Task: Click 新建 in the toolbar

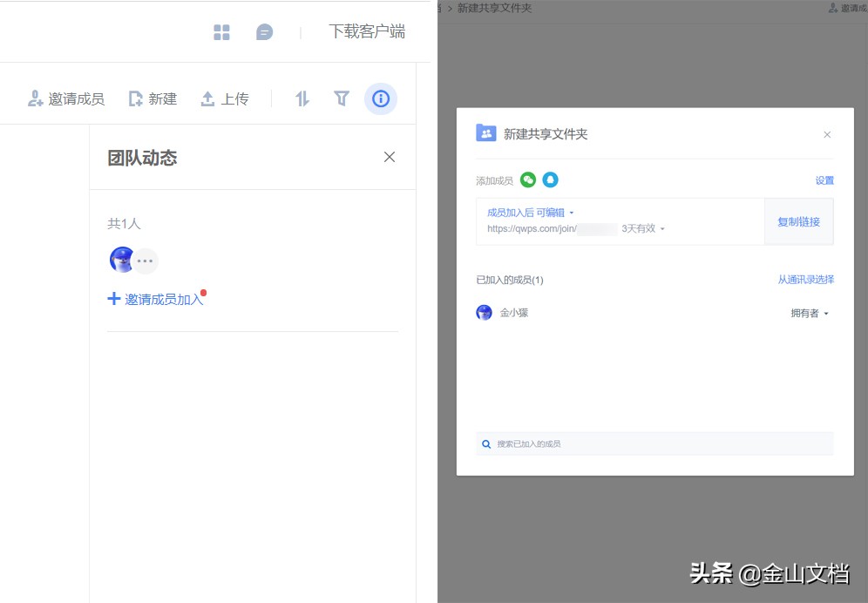Action: (x=153, y=98)
